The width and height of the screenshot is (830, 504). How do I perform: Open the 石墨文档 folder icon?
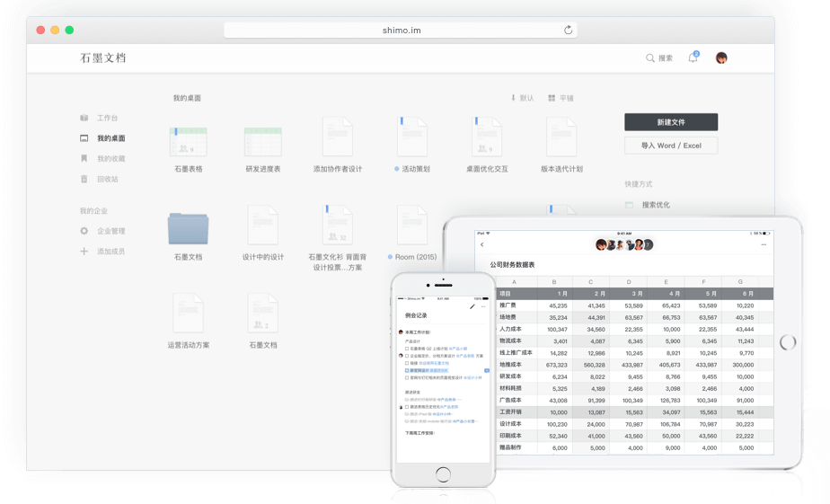pyautogui.click(x=188, y=227)
